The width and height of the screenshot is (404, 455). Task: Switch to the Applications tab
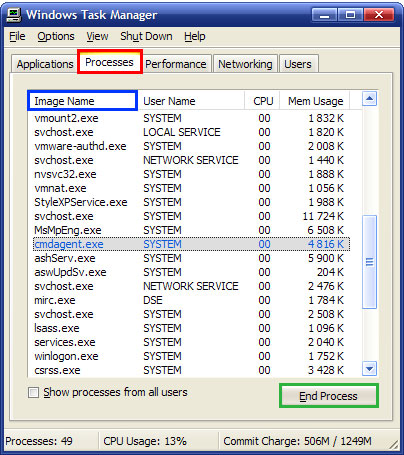click(45, 64)
